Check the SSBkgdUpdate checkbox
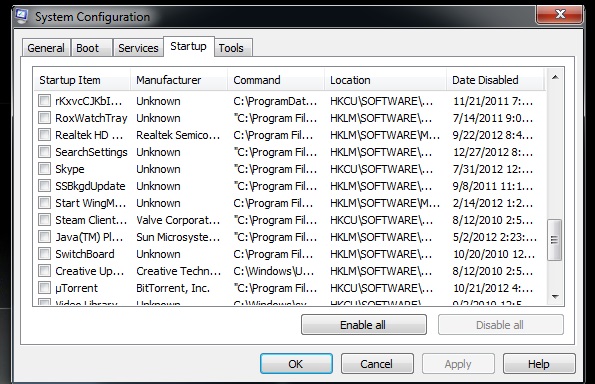The height and width of the screenshot is (384, 595). [44, 186]
